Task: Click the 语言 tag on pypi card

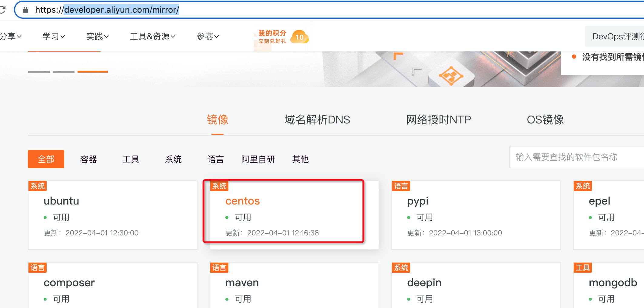Action: 401,186
